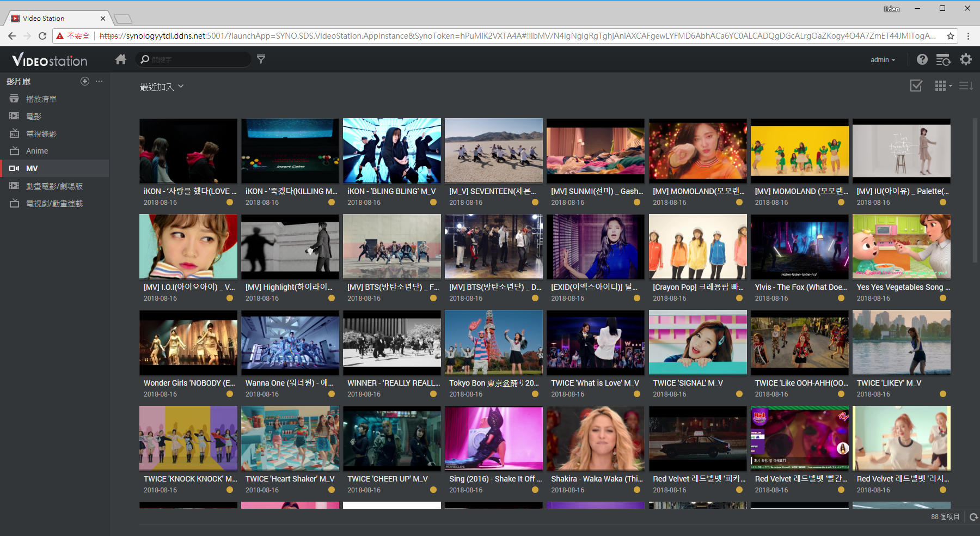Open 電視劇/動畫連載 library
This screenshot has height=536, width=980.
pyautogui.click(x=54, y=203)
